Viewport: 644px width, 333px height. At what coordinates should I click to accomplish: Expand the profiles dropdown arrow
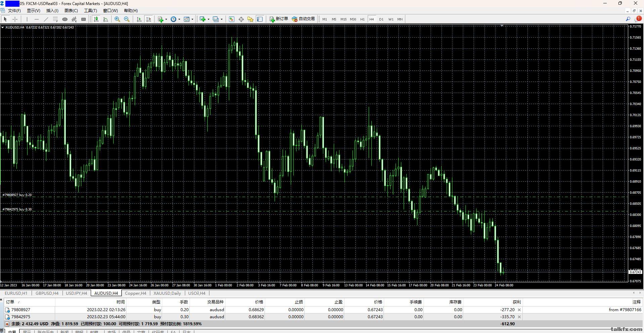[x=222, y=19]
